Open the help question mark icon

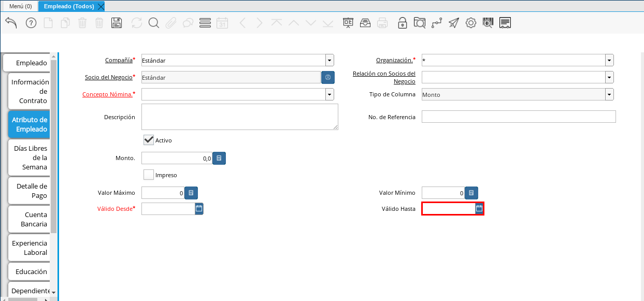[x=31, y=23]
